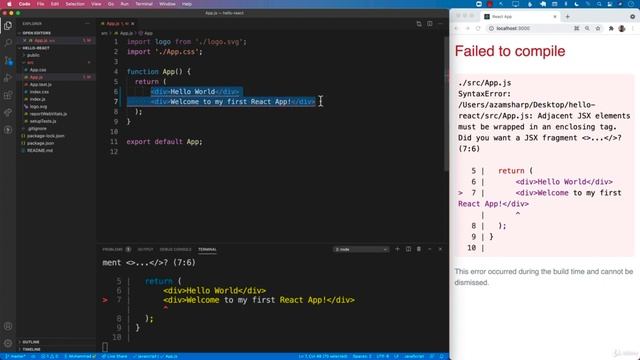Reload the browser page
Image resolution: width=640 pixels, height=360 pixels.
[x=478, y=29]
